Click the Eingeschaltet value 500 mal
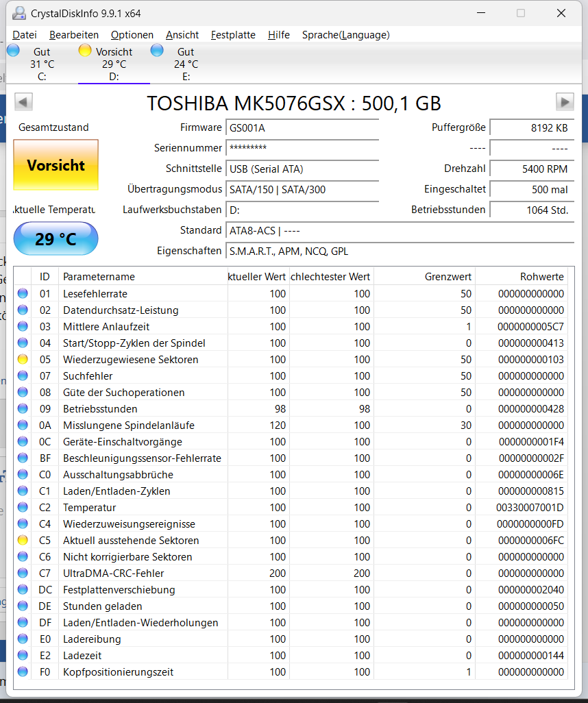The image size is (588, 703). [x=532, y=190]
